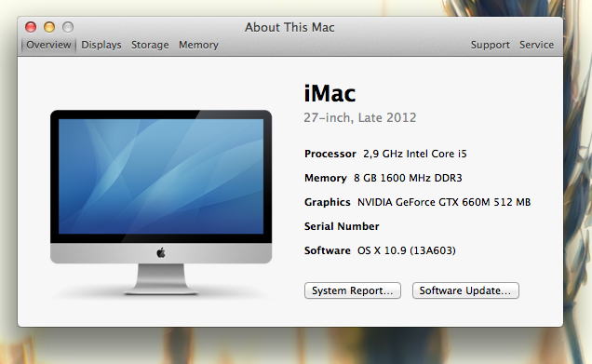Click the "Software" label
This screenshot has width=592, height=364.
point(328,250)
